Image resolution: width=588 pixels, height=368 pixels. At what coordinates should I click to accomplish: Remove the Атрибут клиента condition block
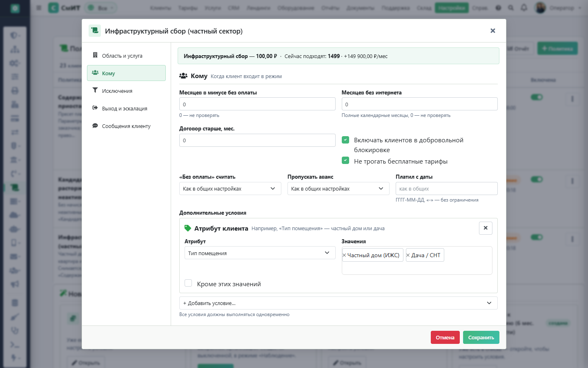(486, 228)
